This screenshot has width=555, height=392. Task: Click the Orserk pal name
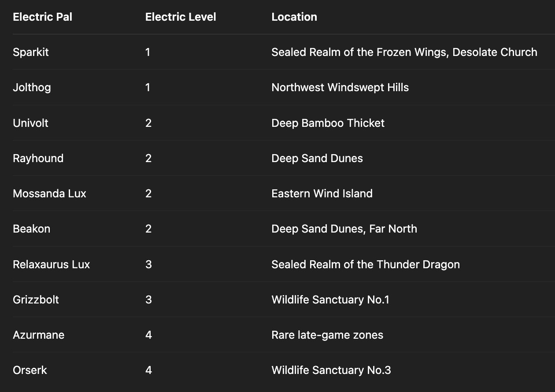(30, 370)
